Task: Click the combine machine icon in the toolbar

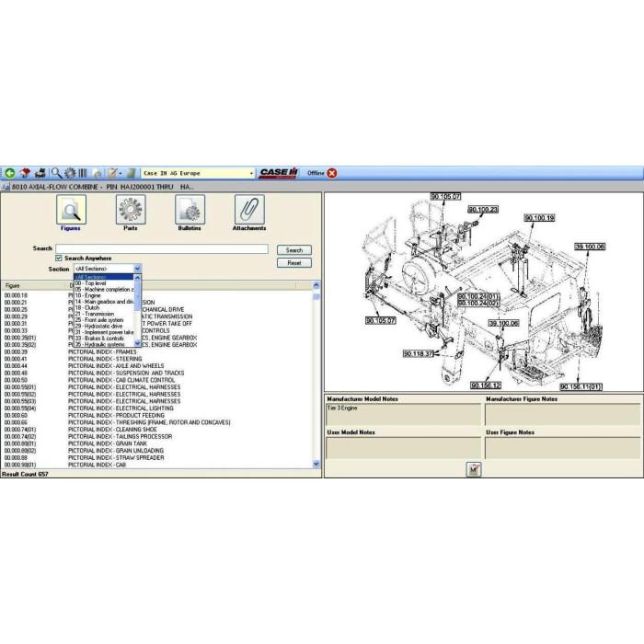Action: (40, 173)
